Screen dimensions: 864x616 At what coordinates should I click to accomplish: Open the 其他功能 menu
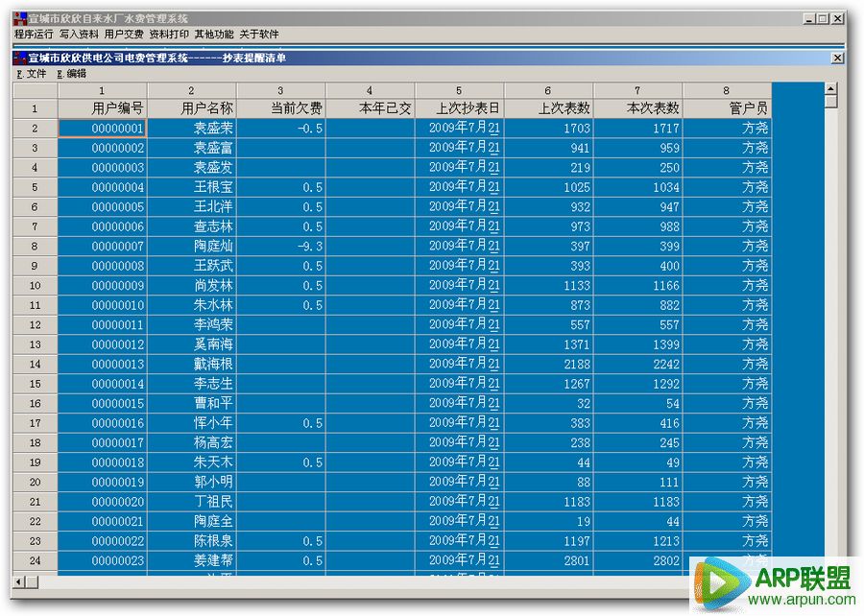coord(214,35)
